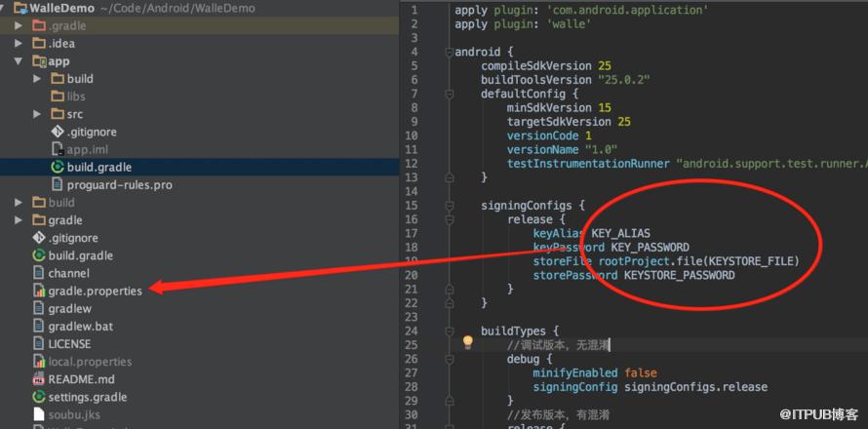Expand the .gradle folder arrow
868x429 pixels.
19,25
